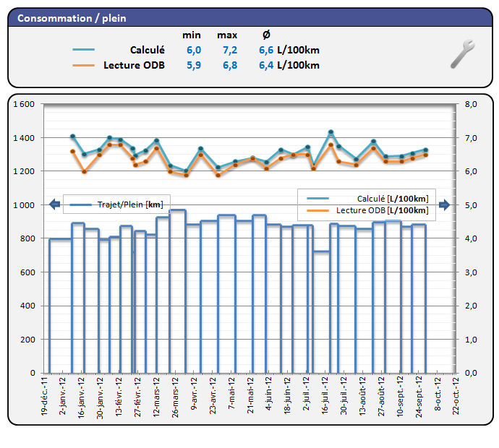Viewport: 499px width, 448px height.
Task: Click the teal Calculé line swatch in header
Action: click(x=83, y=51)
